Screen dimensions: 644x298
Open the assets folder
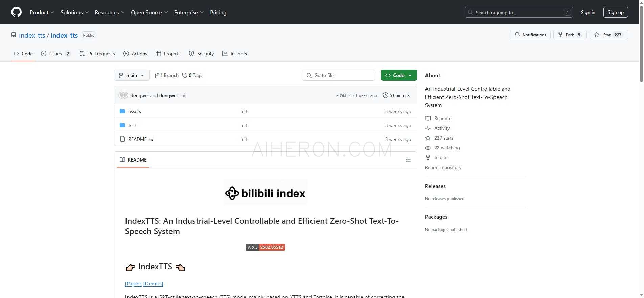point(135,111)
